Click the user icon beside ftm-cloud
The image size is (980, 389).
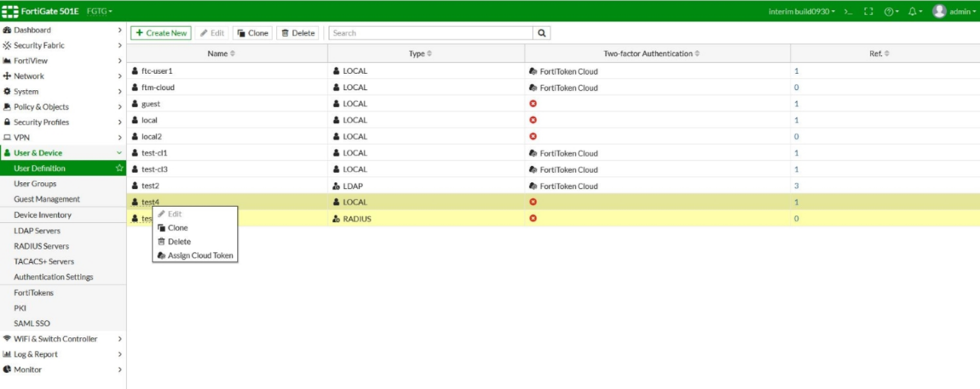[x=135, y=88]
